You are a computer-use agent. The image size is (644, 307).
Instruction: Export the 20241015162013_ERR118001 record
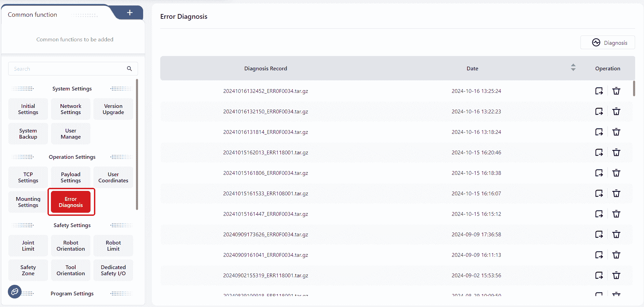(599, 153)
